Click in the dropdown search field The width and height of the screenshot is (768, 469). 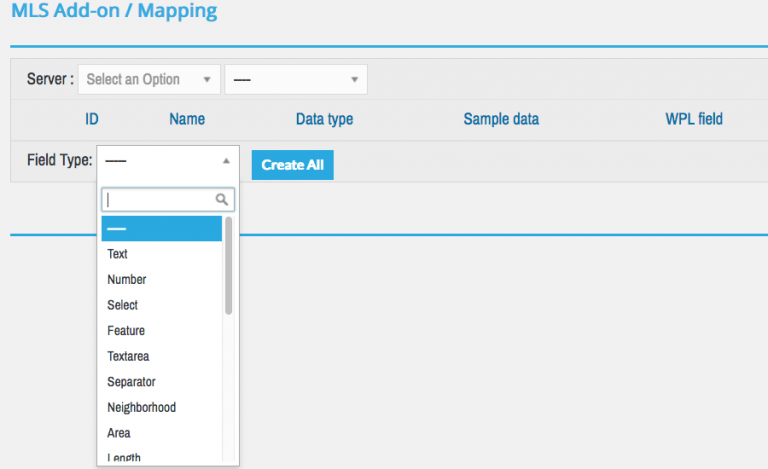pos(160,200)
